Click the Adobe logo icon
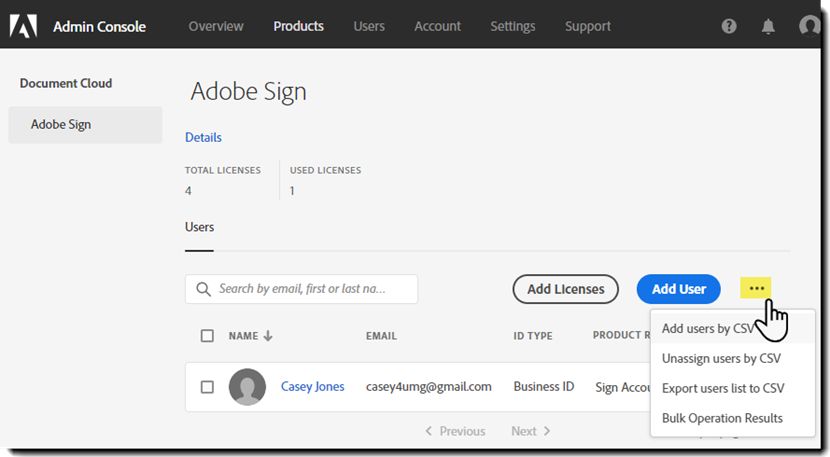The width and height of the screenshot is (830, 457). (24, 26)
